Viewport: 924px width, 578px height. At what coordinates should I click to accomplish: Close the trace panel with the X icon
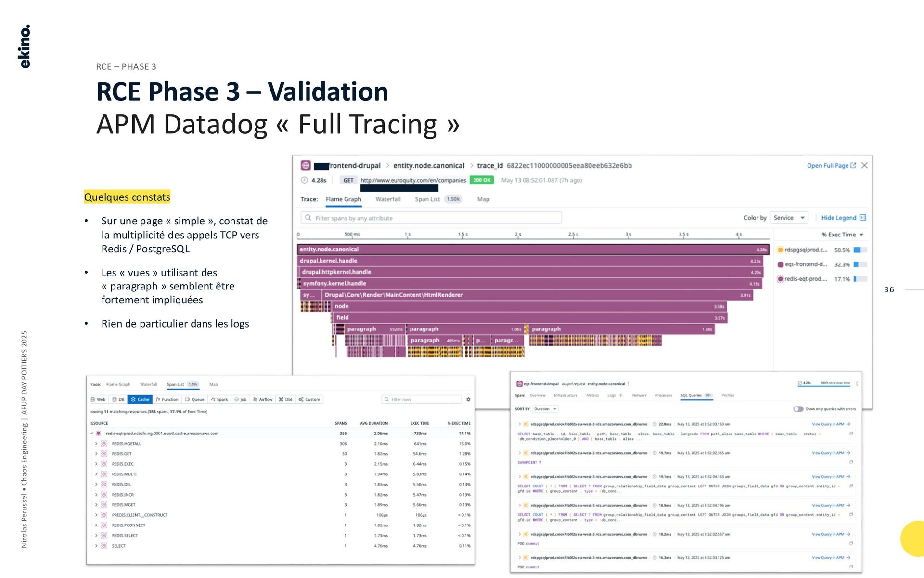864,165
